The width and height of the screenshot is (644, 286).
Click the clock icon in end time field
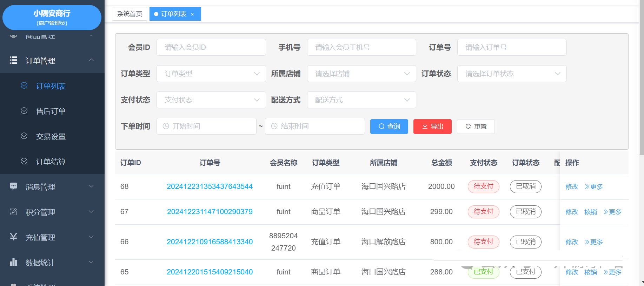point(274,126)
